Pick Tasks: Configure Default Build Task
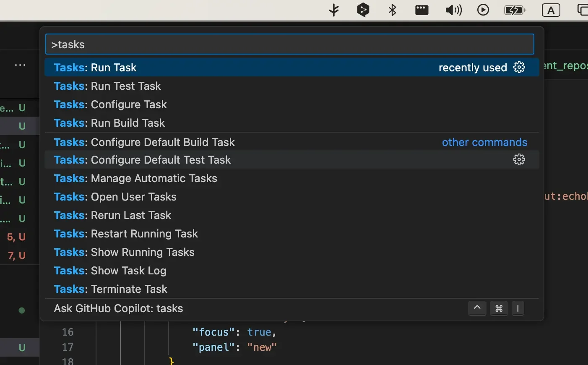 pos(291,142)
